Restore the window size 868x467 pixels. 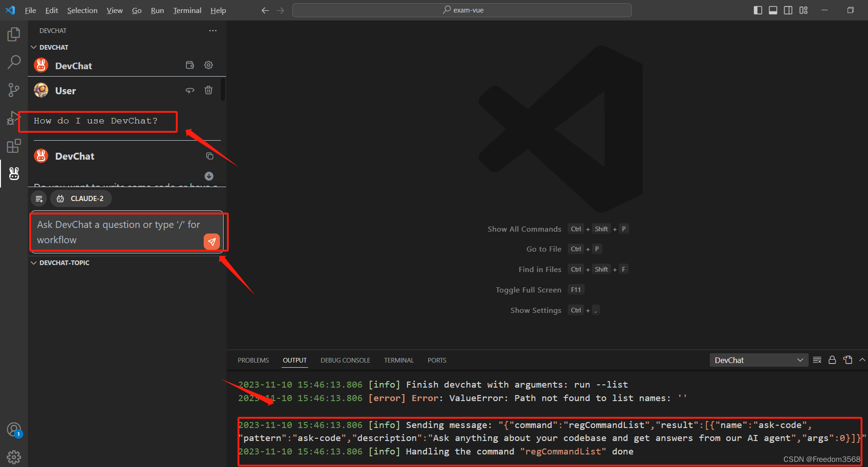850,10
